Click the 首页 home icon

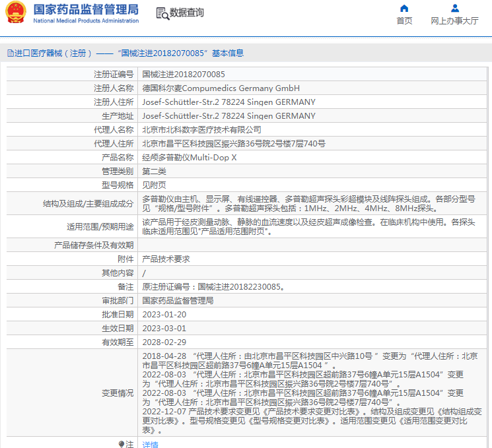[x=404, y=9]
